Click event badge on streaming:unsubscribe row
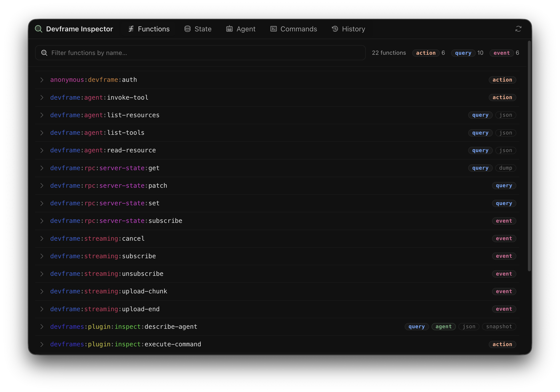The width and height of the screenshot is (560, 392). tap(504, 274)
